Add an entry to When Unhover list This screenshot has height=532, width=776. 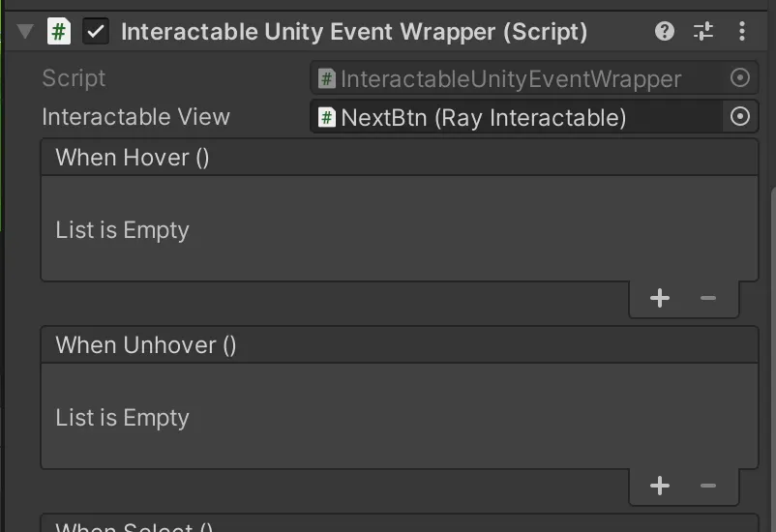pos(660,486)
